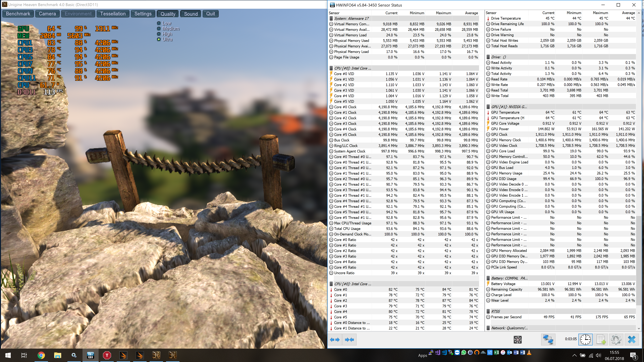Click the expand columns arrows button in HWiNFO
644x362 pixels.
point(335,340)
